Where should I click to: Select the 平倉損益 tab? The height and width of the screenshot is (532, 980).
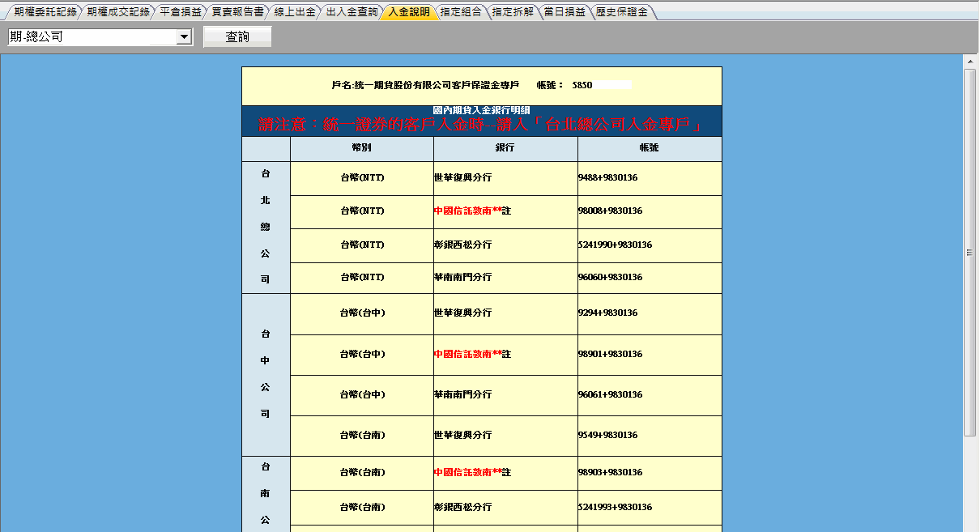180,12
